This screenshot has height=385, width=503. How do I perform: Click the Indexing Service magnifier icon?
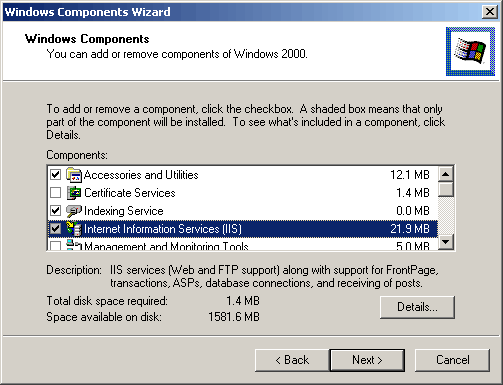coord(74,211)
